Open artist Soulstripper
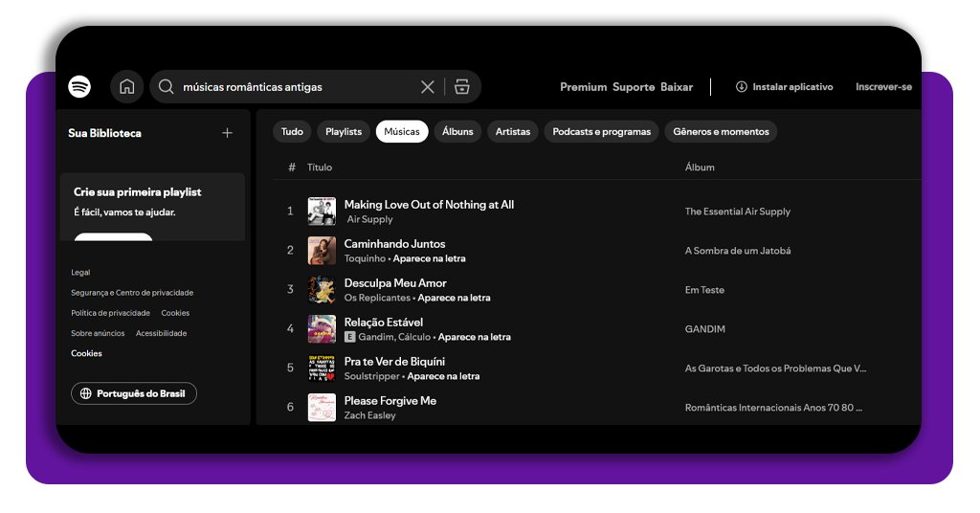This screenshot has width=980, height=513. 372,376
